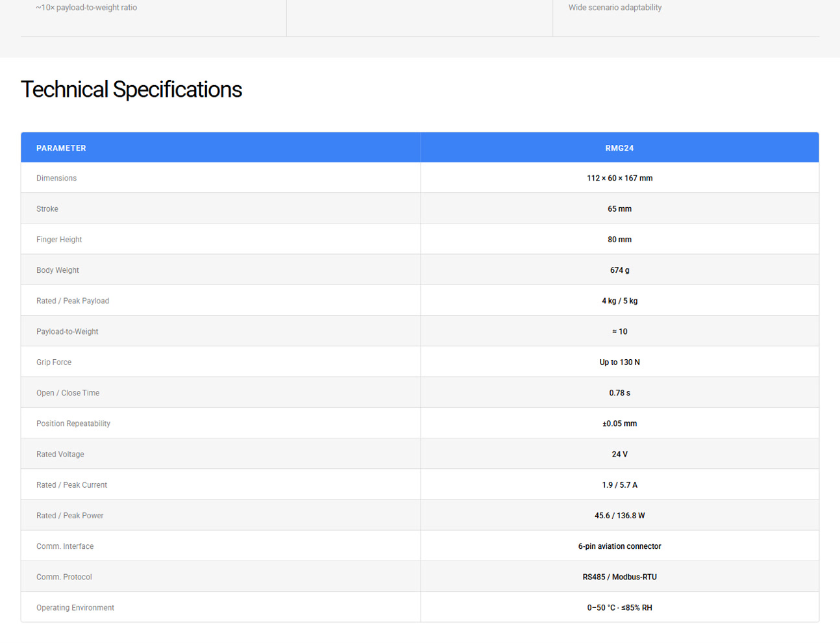Select the value 112 × 60 × 167 mm
Screen dimensions: 840x643
619,178
